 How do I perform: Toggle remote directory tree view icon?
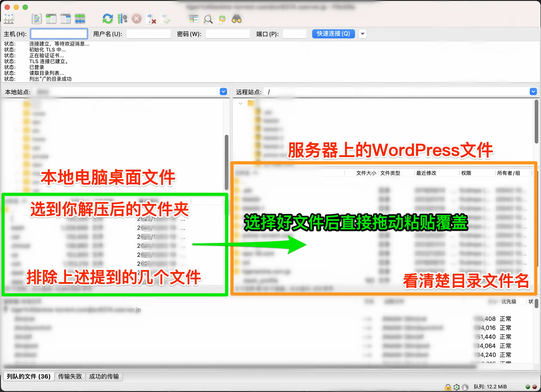pos(65,19)
